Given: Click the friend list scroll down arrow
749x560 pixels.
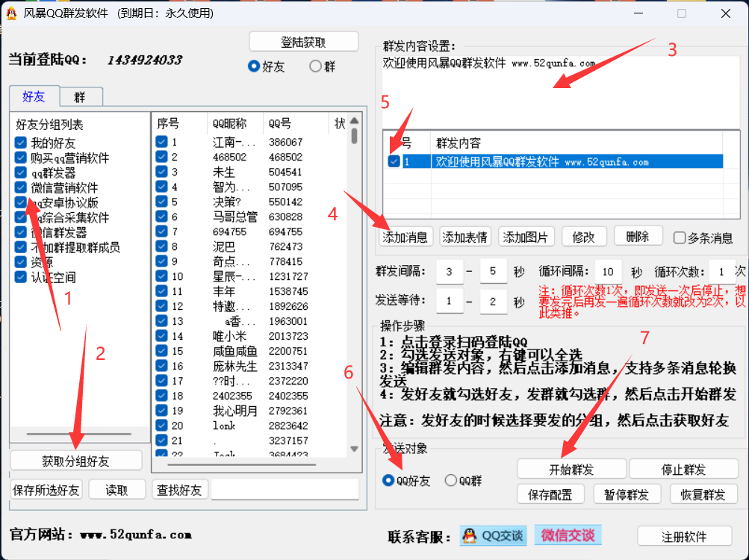Looking at the screenshot, I should click(354, 449).
